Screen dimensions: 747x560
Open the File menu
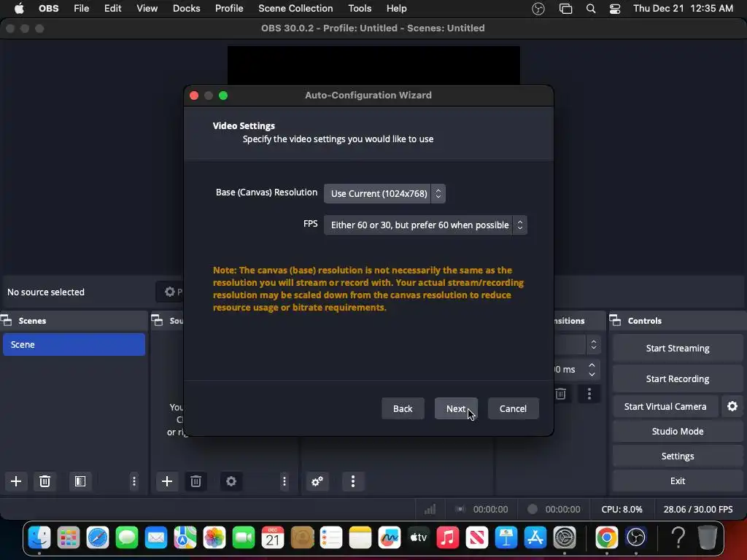tap(82, 9)
